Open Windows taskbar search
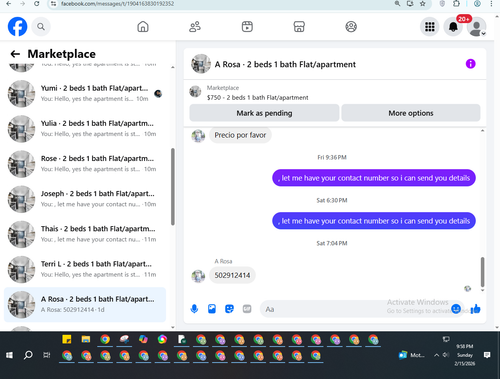 (x=28, y=355)
